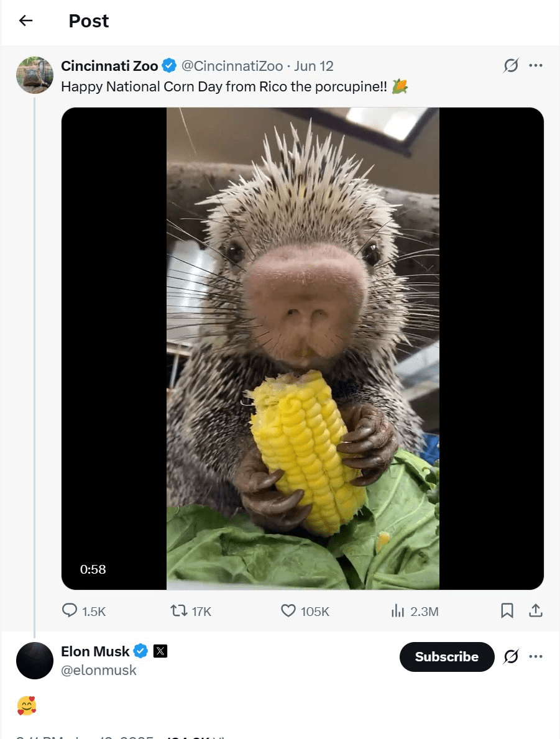Click the X affiliation badge

point(160,651)
